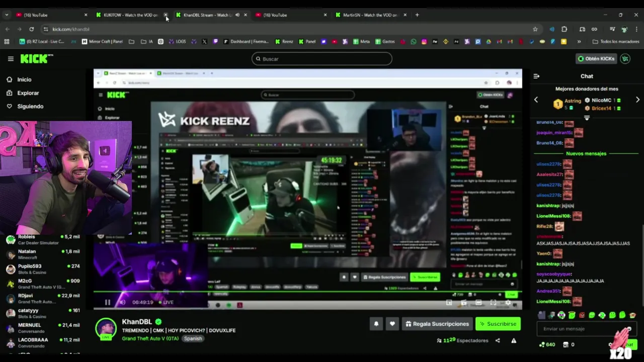Click the KhanDBL channel name
Viewport: 644px width, 362px height.
(137, 322)
